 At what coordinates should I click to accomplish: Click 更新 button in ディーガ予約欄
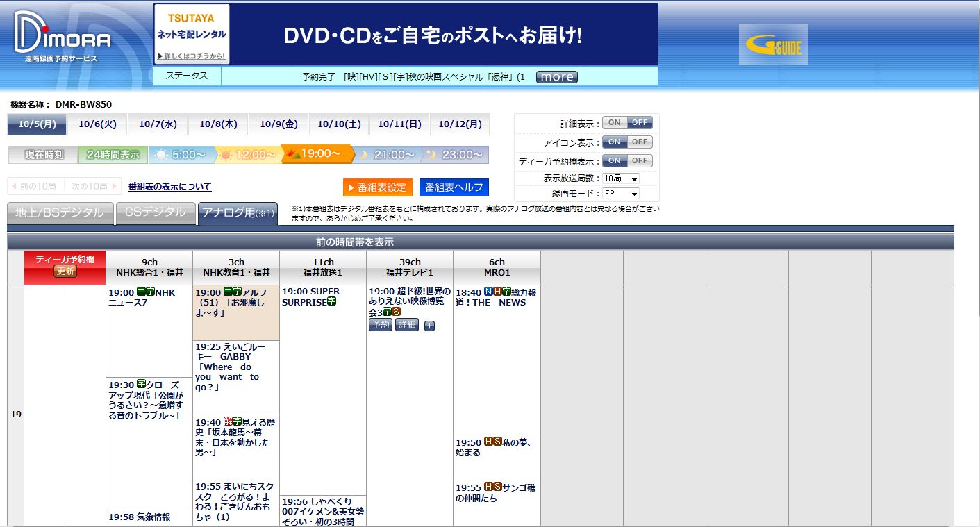pos(65,271)
